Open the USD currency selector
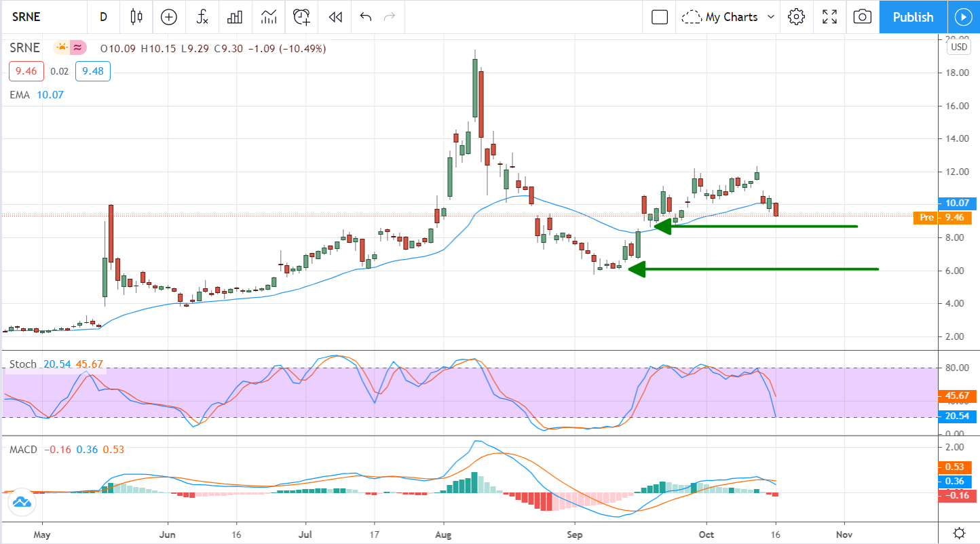 click(958, 47)
